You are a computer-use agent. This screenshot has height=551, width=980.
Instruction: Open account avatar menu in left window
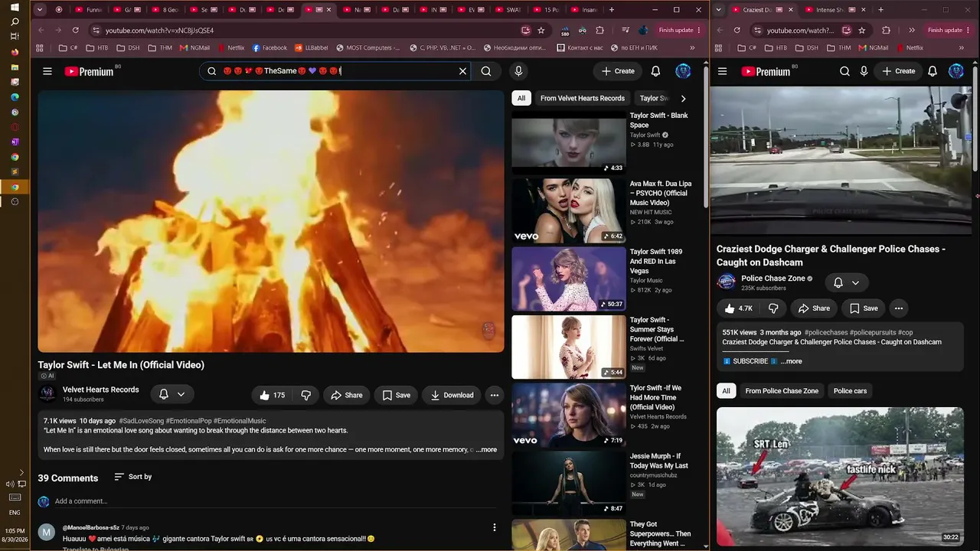683,71
